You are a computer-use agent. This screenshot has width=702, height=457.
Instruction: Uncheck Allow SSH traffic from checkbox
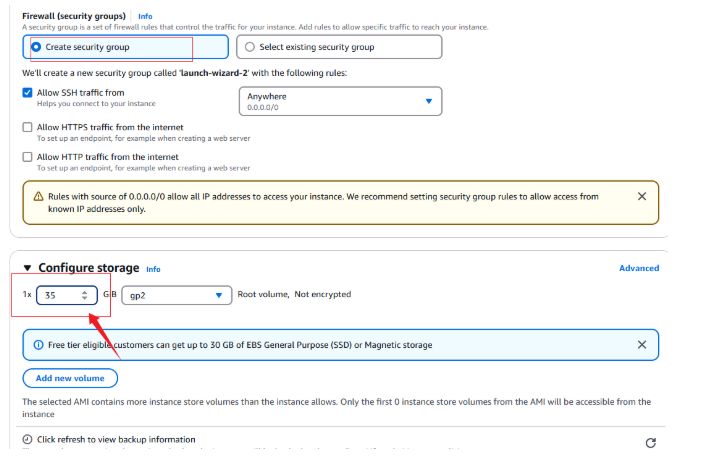point(27,92)
